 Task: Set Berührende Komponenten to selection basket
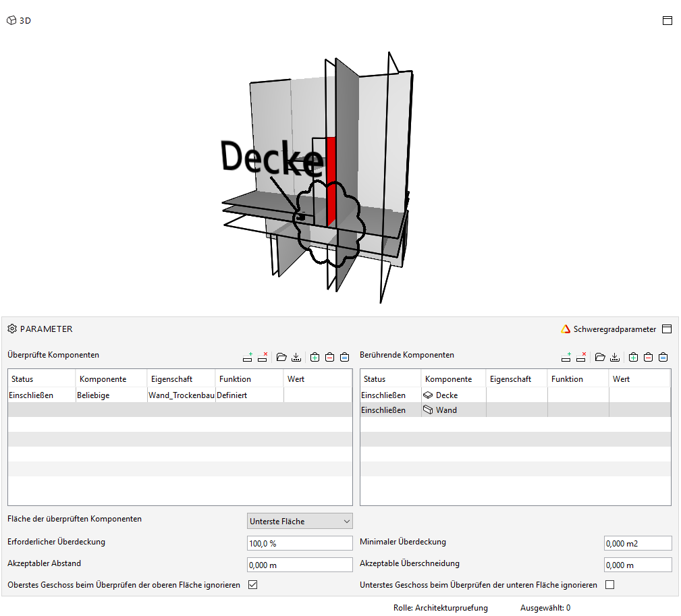point(663,358)
